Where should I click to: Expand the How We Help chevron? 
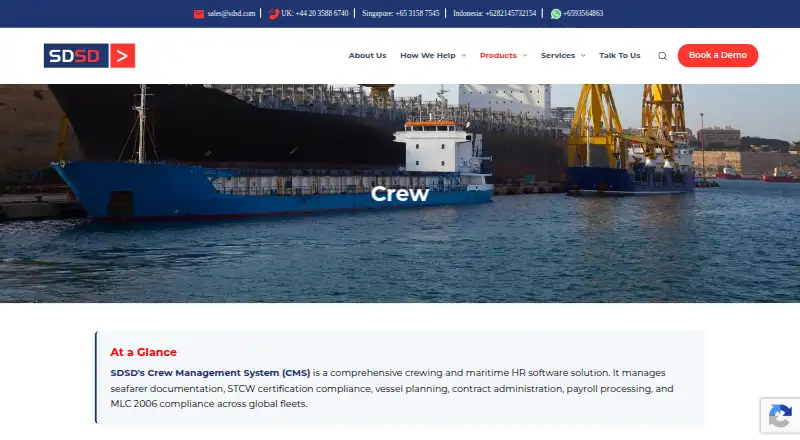(464, 56)
